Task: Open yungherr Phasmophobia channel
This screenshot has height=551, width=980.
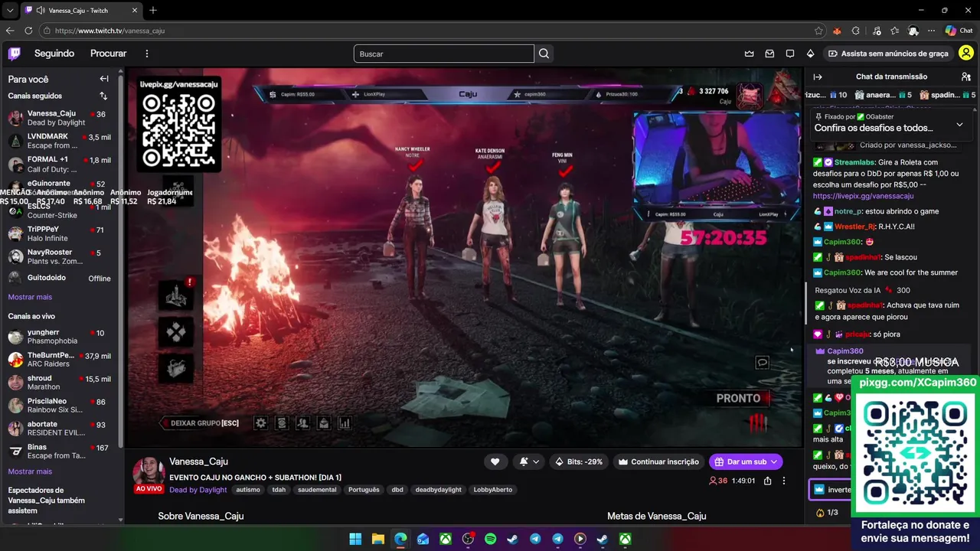Action: pos(60,337)
